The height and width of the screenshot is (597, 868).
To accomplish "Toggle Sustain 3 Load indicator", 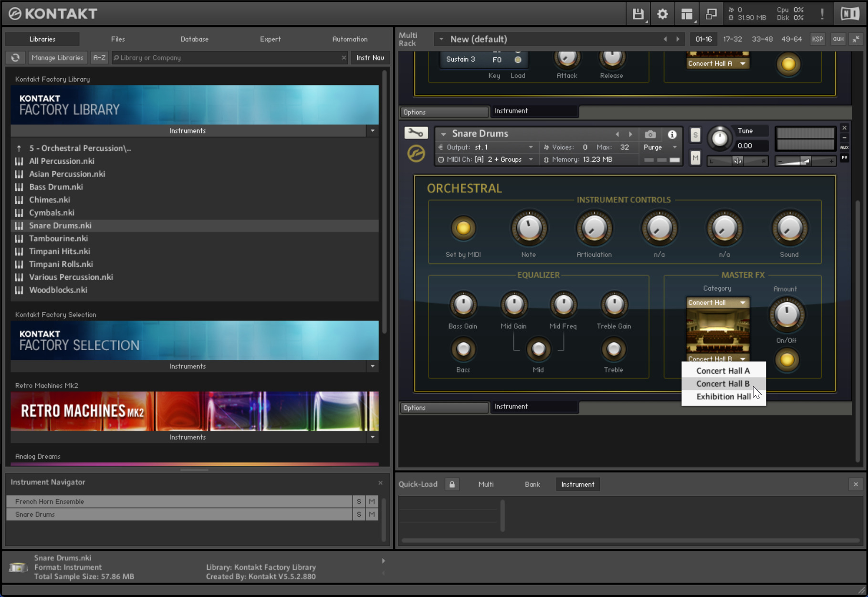I will click(518, 60).
